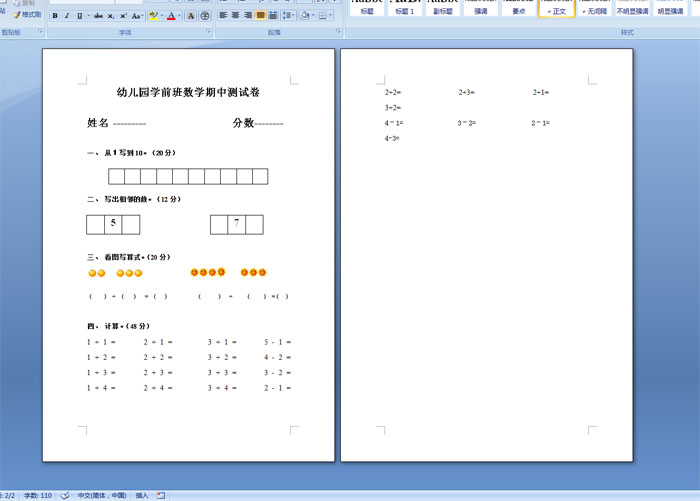
Task: Click borders icon
Action: tap(322, 15)
